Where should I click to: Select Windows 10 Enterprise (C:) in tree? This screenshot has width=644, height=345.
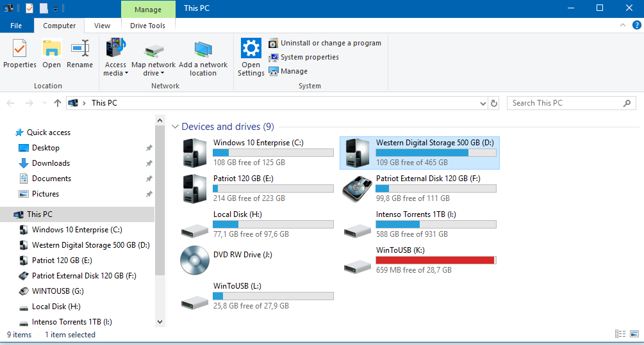77,230
